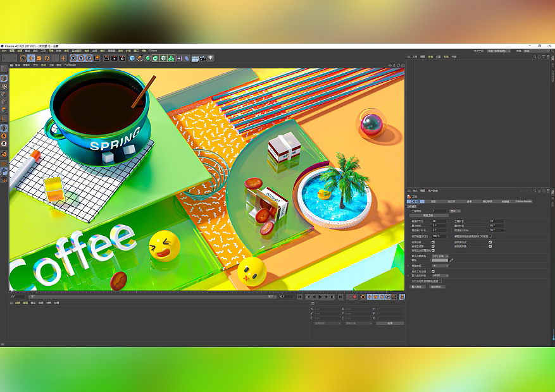The width and height of the screenshot is (555, 392).
Task: Switch to Model mode cube icon in left sidebar
Action: pos(4,78)
